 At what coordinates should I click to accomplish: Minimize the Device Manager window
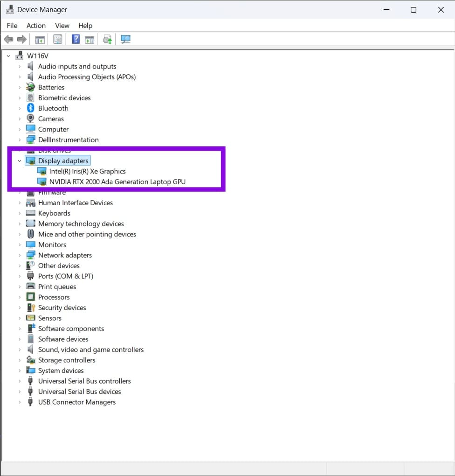tap(386, 10)
